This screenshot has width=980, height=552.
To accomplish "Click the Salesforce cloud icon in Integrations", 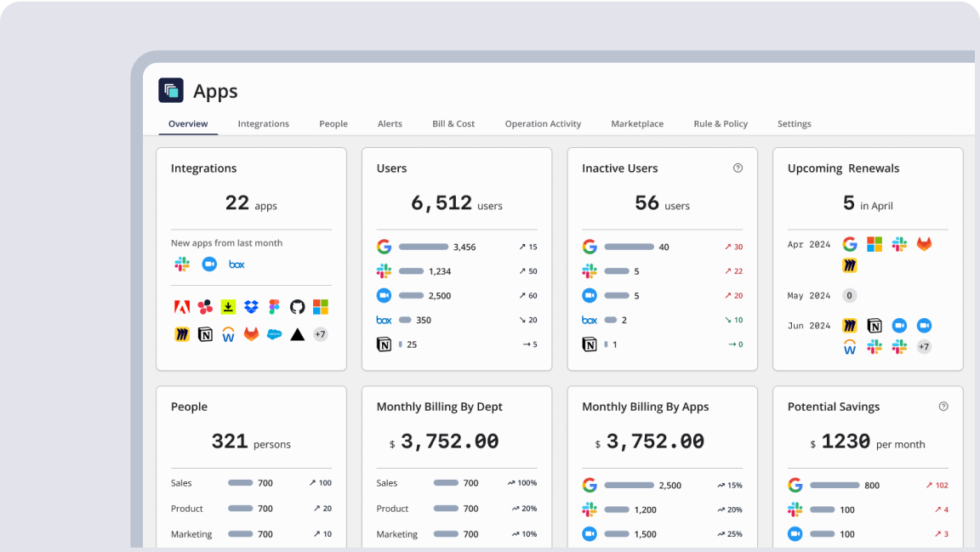I will (x=274, y=333).
